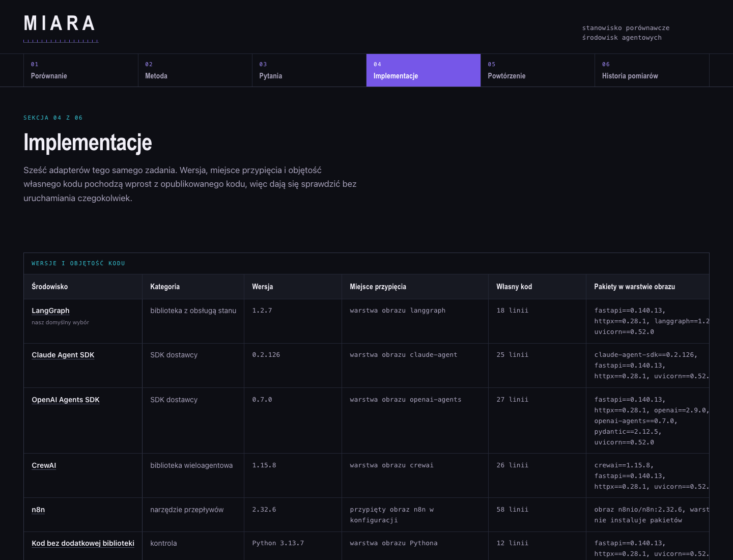Image resolution: width=733 pixels, height=560 pixels.
Task: Click the 'stanowisko porównawcze' tagline
Action: tap(626, 28)
